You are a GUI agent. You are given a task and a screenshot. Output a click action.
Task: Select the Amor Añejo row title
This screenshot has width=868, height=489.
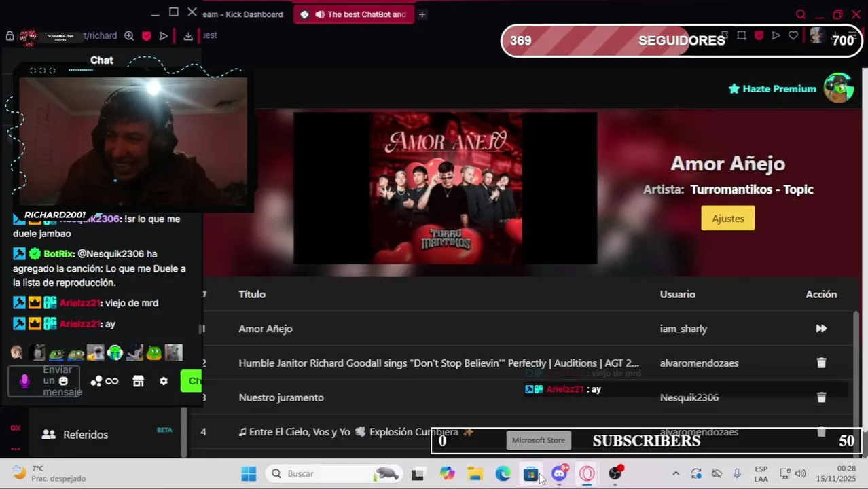[x=266, y=329]
